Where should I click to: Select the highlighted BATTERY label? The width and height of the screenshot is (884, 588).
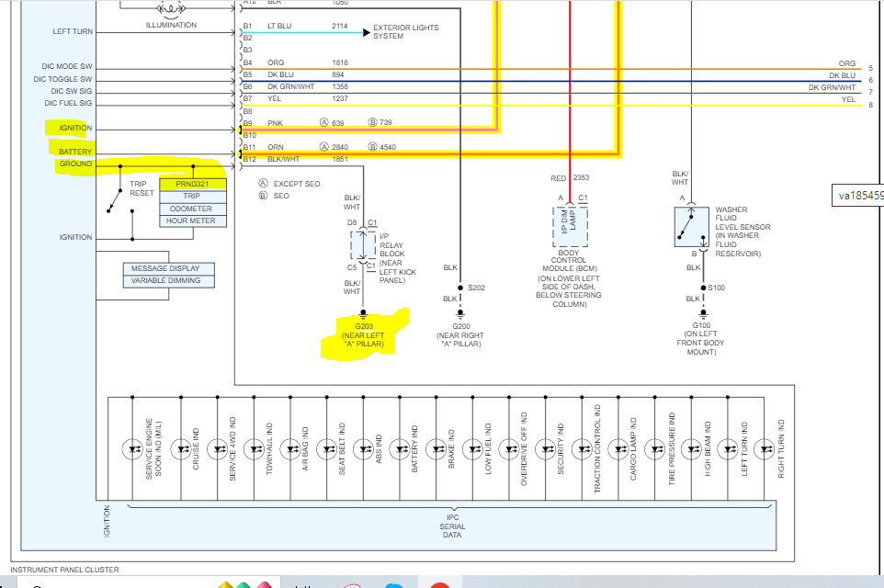[x=74, y=151]
